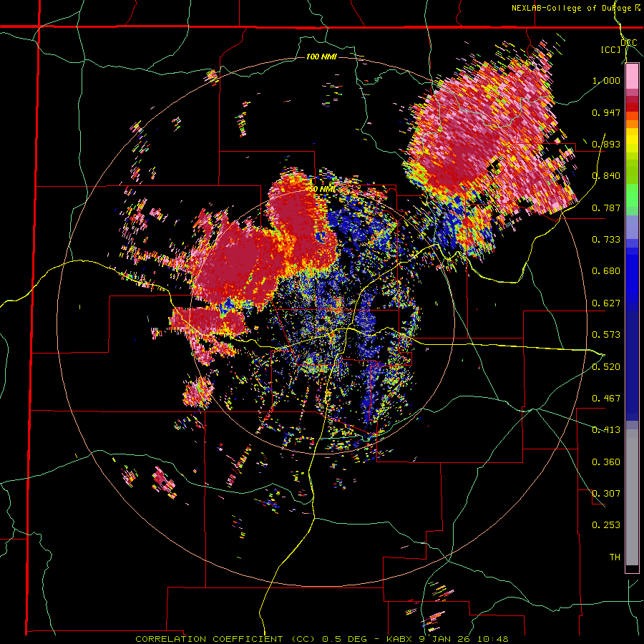Select the 0.627 legend value
This screenshot has width=644, height=644.
click(606, 303)
